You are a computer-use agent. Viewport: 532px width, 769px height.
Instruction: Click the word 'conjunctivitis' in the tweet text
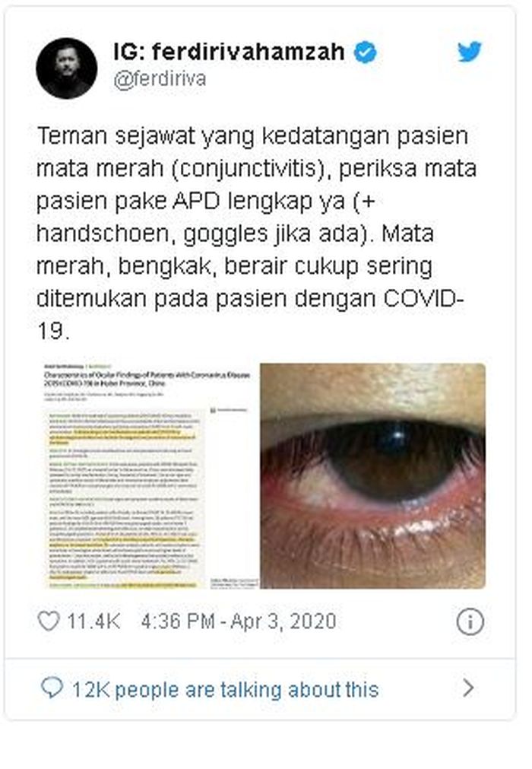(x=250, y=169)
